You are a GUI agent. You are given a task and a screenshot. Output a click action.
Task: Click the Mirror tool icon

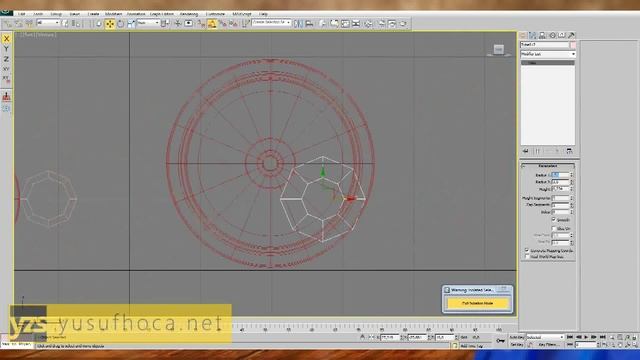coord(298,24)
